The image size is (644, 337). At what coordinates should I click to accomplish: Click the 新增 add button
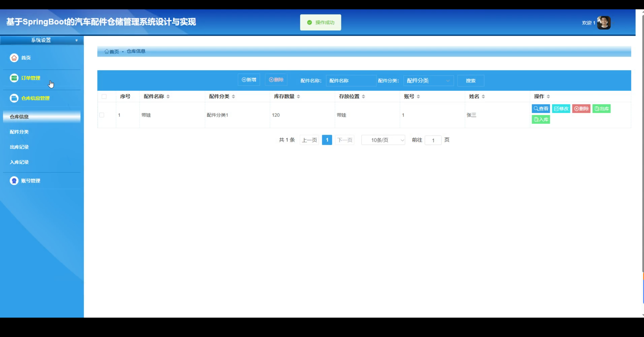pyautogui.click(x=249, y=80)
